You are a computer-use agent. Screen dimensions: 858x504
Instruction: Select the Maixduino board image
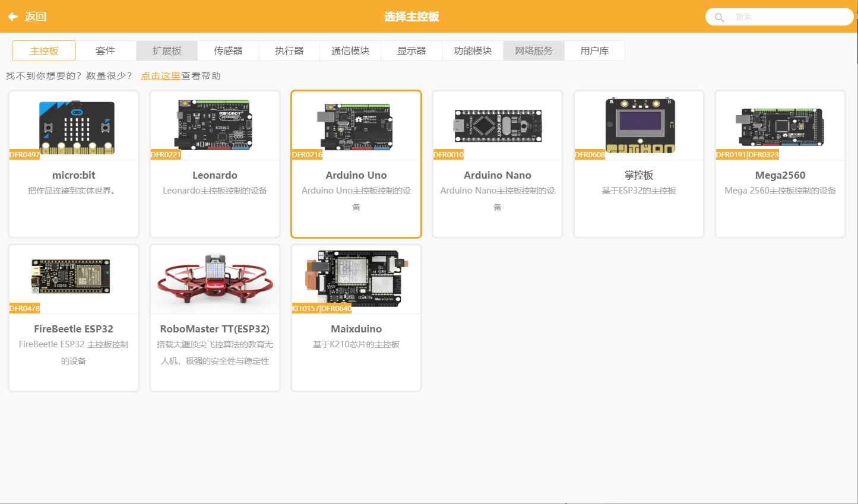[357, 278]
